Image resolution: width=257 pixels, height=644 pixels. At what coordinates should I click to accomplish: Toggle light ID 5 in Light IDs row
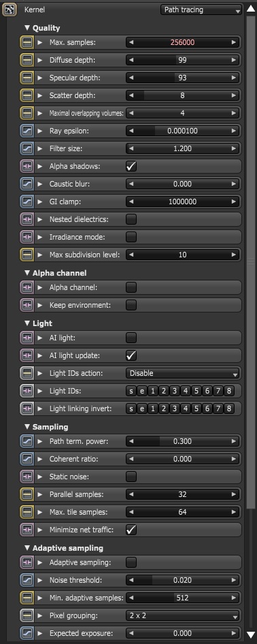point(196,391)
